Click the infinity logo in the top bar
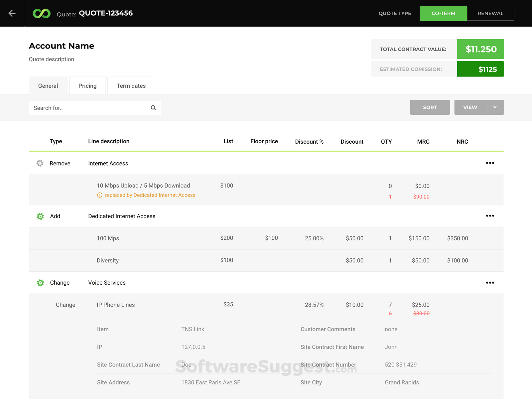Image resolution: width=532 pixels, height=399 pixels. 41,13
